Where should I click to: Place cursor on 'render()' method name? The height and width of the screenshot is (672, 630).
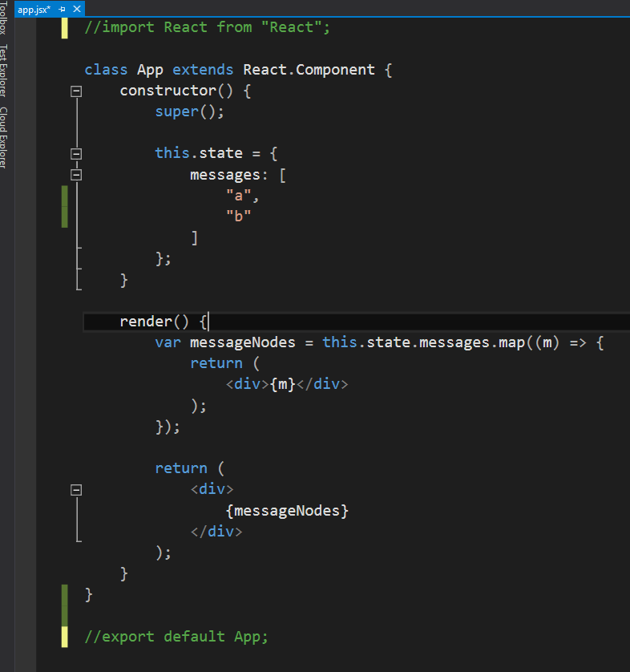click(x=154, y=322)
